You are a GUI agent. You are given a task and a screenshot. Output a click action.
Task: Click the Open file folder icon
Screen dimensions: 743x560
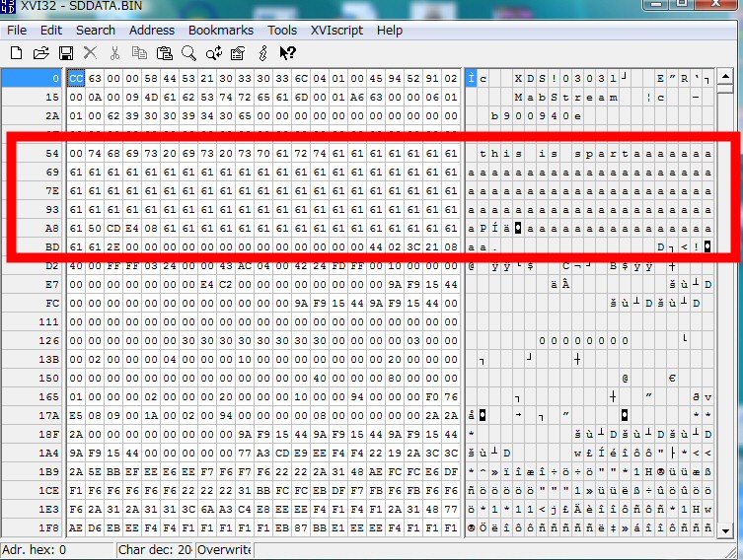click(x=40, y=52)
